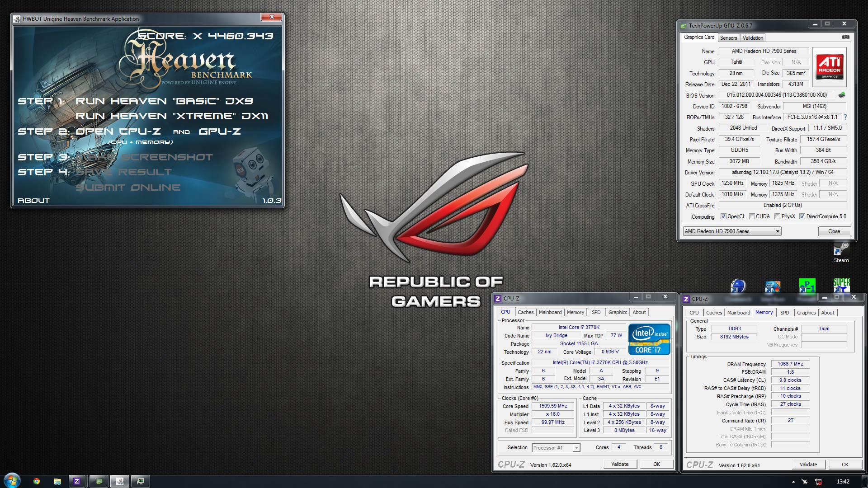This screenshot has width=868, height=488.
Task: Click the HWBOT window title icon
Action: [x=17, y=19]
